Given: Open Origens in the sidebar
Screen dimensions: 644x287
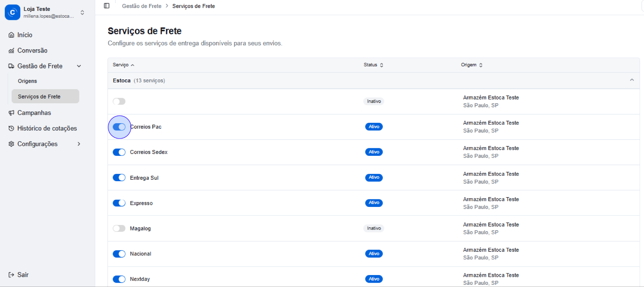Looking at the screenshot, I should tap(28, 81).
